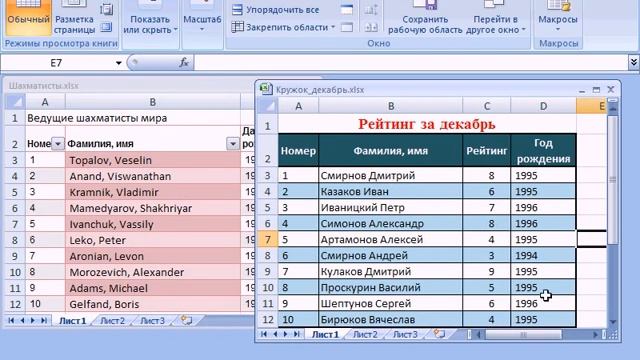Maximize the Кружок_декабрь.xlsx window

point(596,90)
